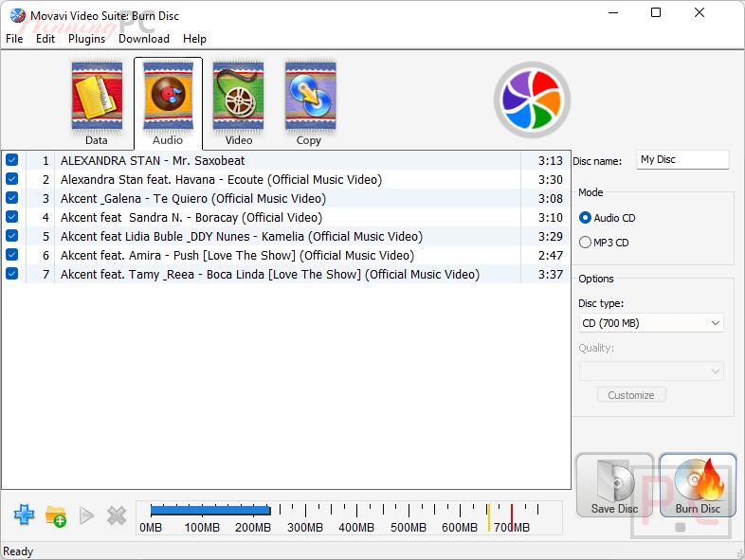
Task: Play selected track using play icon
Action: 86,515
